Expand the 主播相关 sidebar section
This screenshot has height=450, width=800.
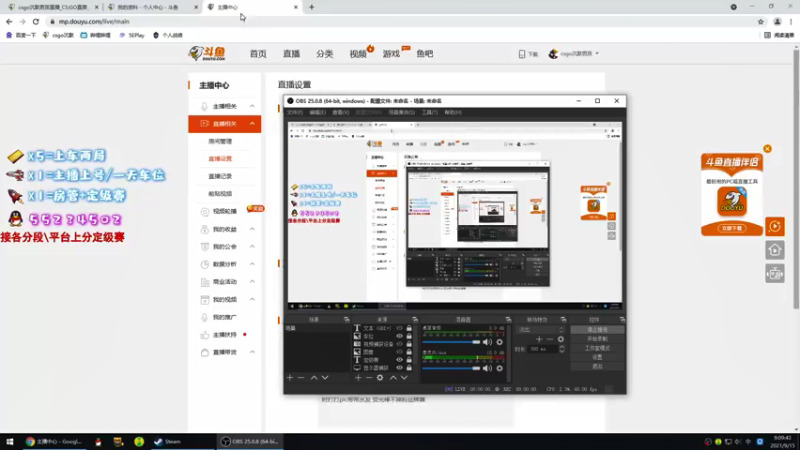(252, 106)
